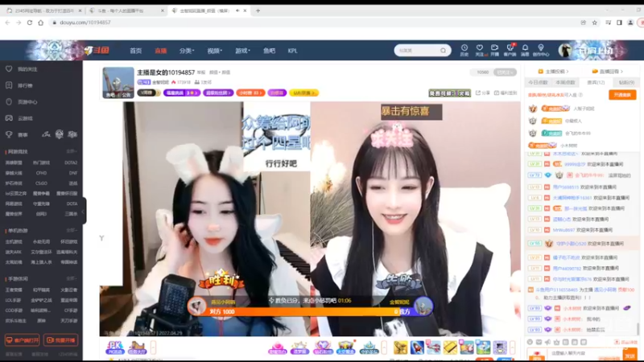This screenshot has width=644, height=362.
Task: Open the 创作中心 lightbulb icon
Action: point(540,50)
